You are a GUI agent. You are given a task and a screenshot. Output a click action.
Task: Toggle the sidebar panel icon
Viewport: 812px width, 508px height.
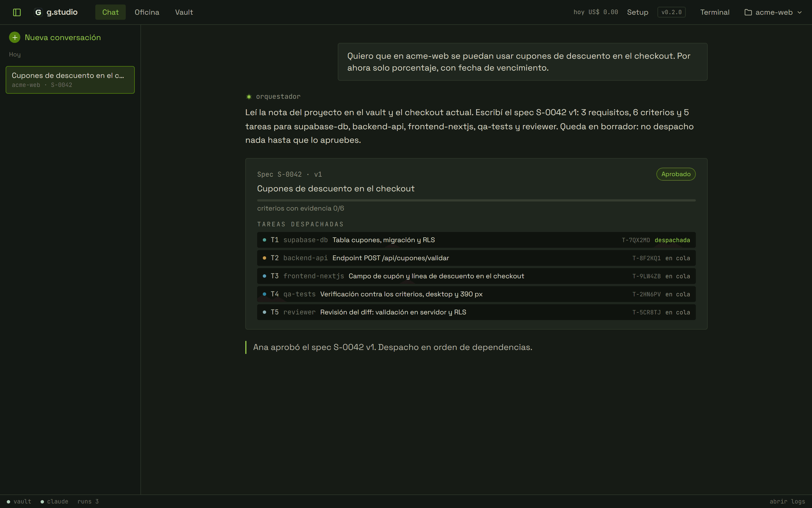[17, 12]
